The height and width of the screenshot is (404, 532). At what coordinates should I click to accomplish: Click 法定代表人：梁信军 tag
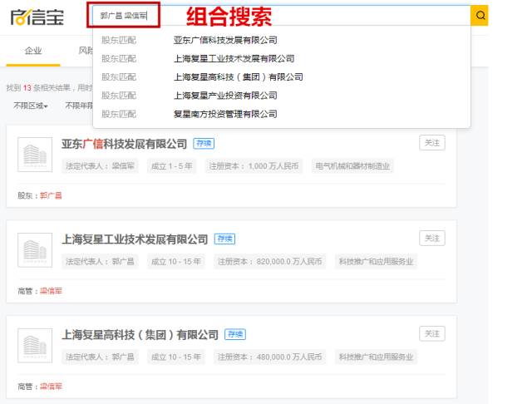[x=100, y=166]
